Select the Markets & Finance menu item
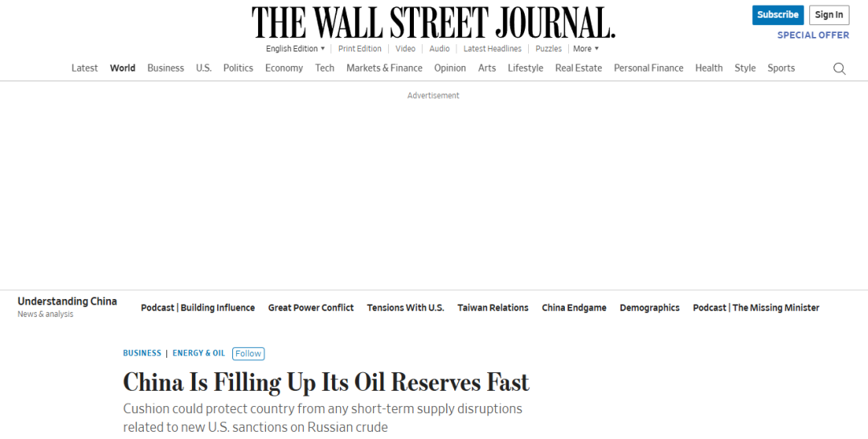This screenshot has width=868, height=439. [384, 68]
